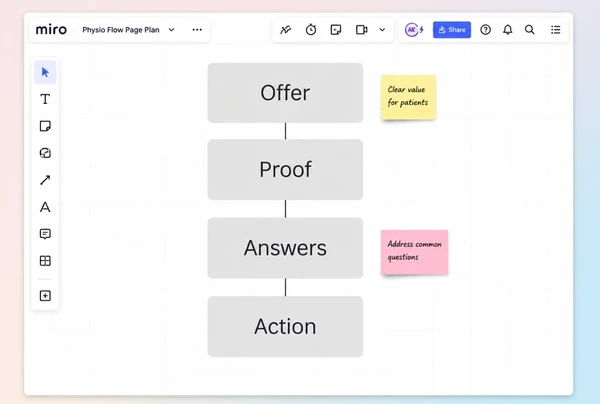
Task: Select the Pen letter-A tool
Action: point(45,207)
